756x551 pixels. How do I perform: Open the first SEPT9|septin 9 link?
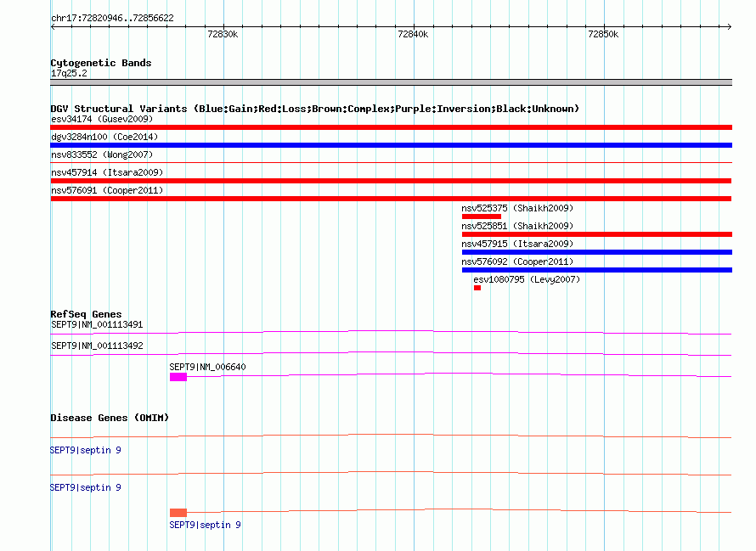click(85, 450)
